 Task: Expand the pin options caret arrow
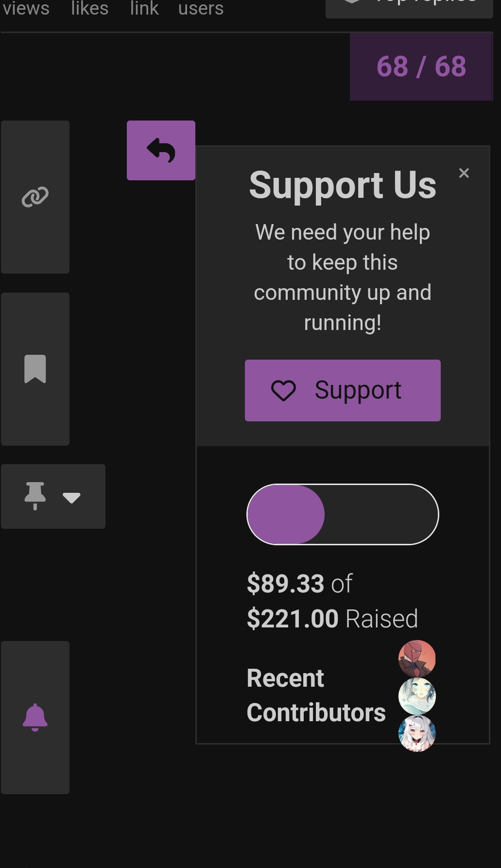click(71, 498)
